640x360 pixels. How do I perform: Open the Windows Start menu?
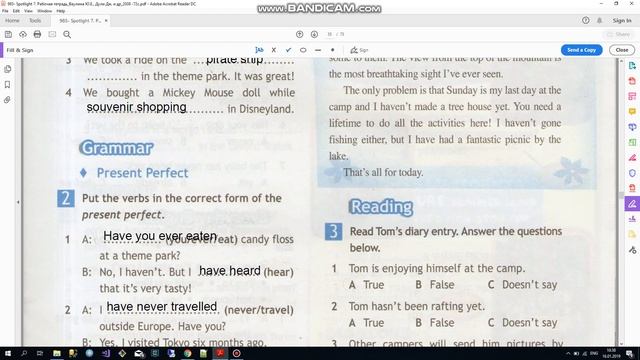point(7,353)
